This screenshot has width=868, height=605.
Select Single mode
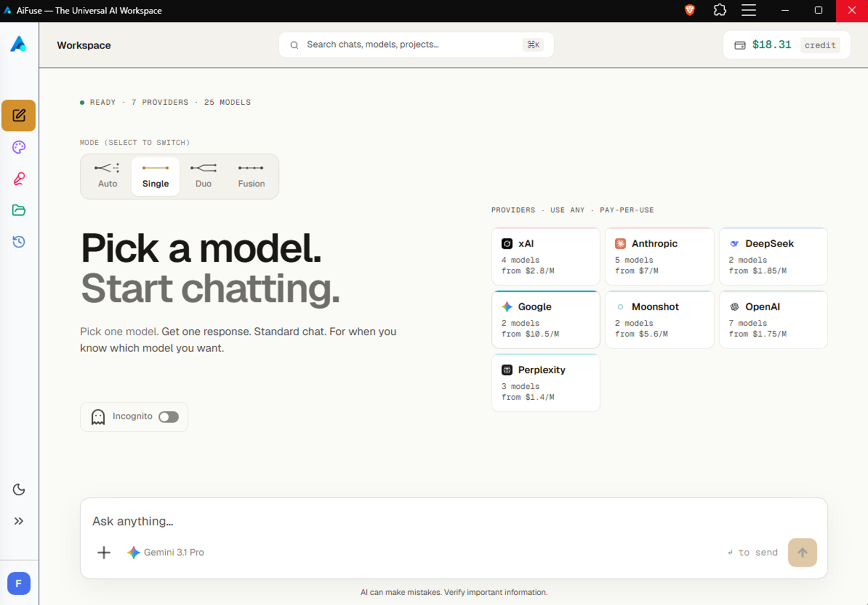tap(155, 177)
